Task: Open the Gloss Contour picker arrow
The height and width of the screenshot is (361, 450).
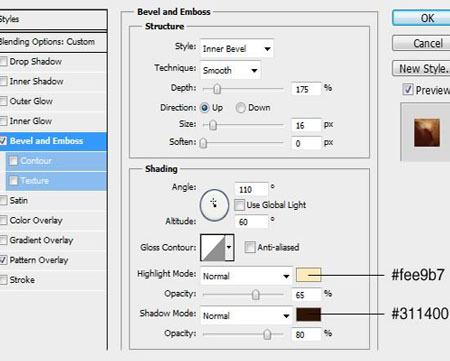Action: 229,247
